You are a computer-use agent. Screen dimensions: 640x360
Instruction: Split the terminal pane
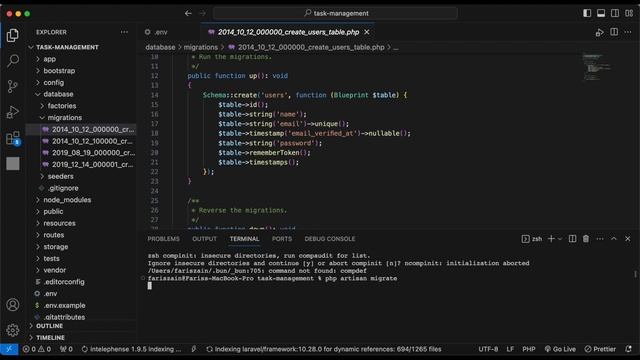[x=572, y=239]
